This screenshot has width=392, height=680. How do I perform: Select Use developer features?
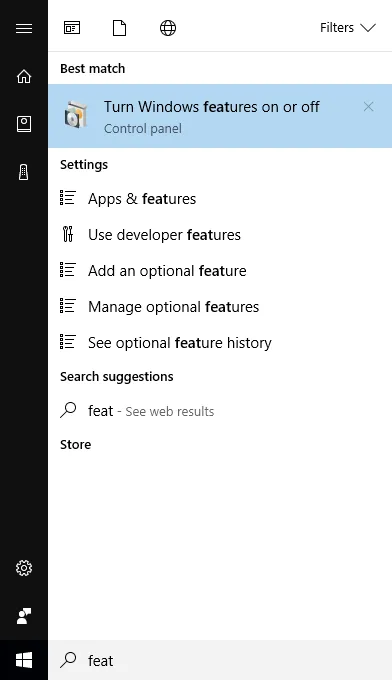pos(220,235)
